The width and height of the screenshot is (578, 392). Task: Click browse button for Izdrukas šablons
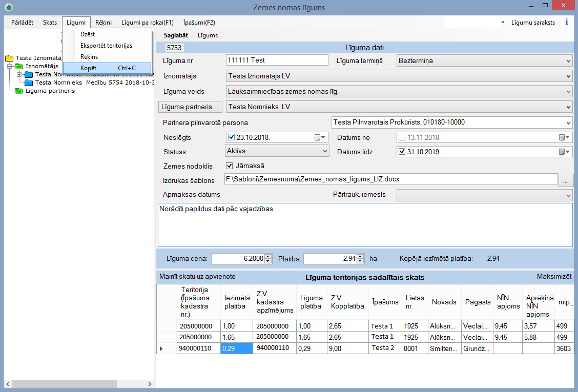click(566, 180)
